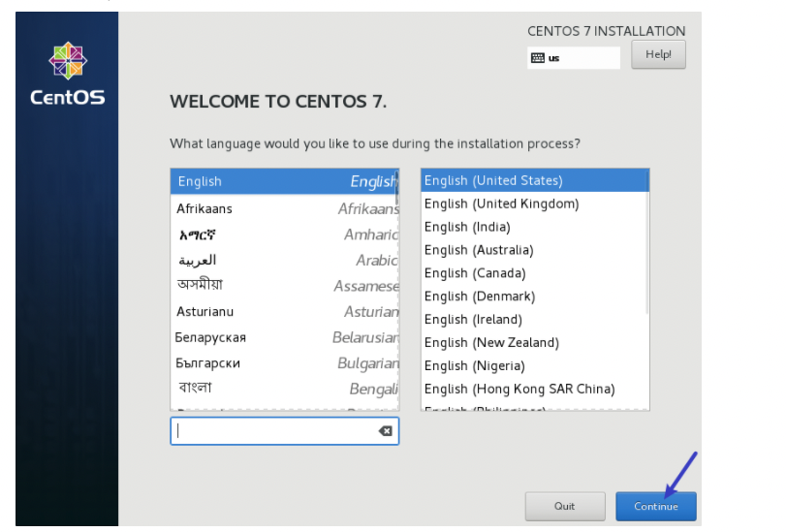This screenshot has height=532, width=786.
Task: Clear the language search field icon
Action: pyautogui.click(x=385, y=431)
